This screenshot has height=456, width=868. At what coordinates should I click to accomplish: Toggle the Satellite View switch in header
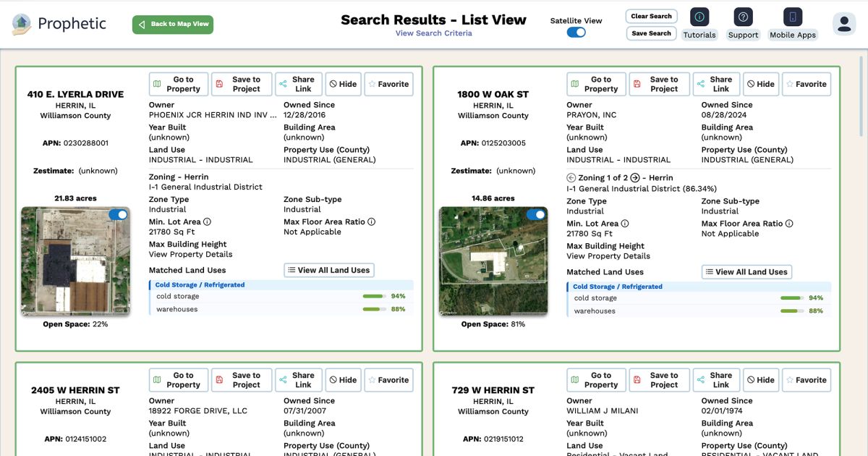(576, 33)
